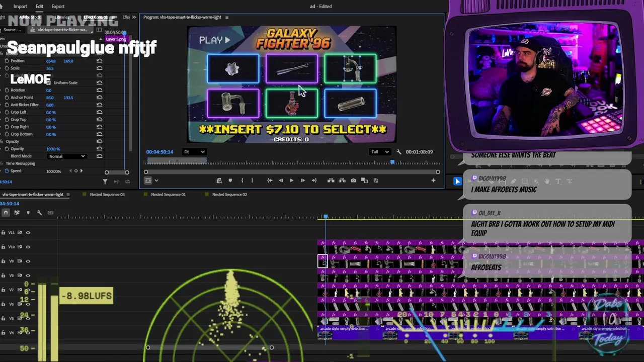
Task: Open the Nested Sequence 03 tab
Action: (107, 195)
